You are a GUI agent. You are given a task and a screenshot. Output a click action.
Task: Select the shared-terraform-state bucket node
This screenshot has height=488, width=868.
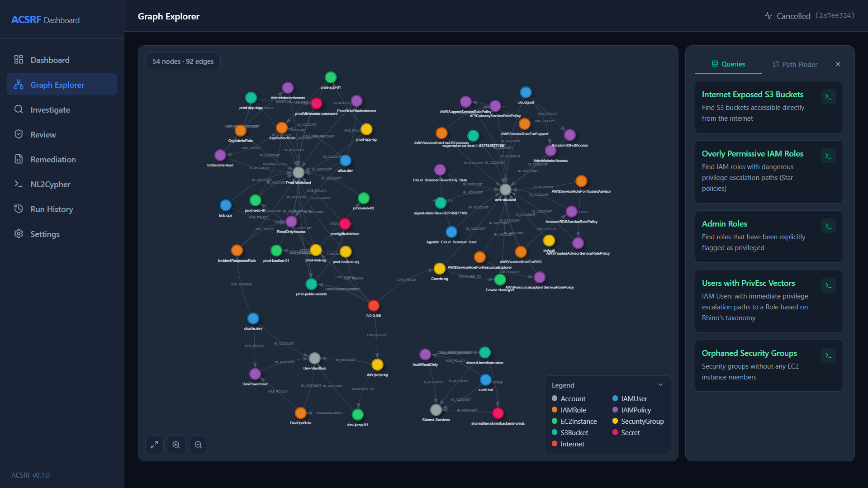485,352
